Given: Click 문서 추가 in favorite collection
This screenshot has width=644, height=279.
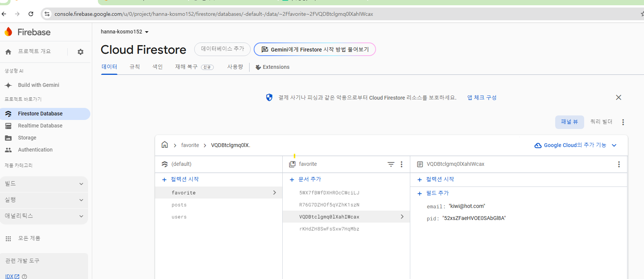Looking at the screenshot, I should click(305, 179).
